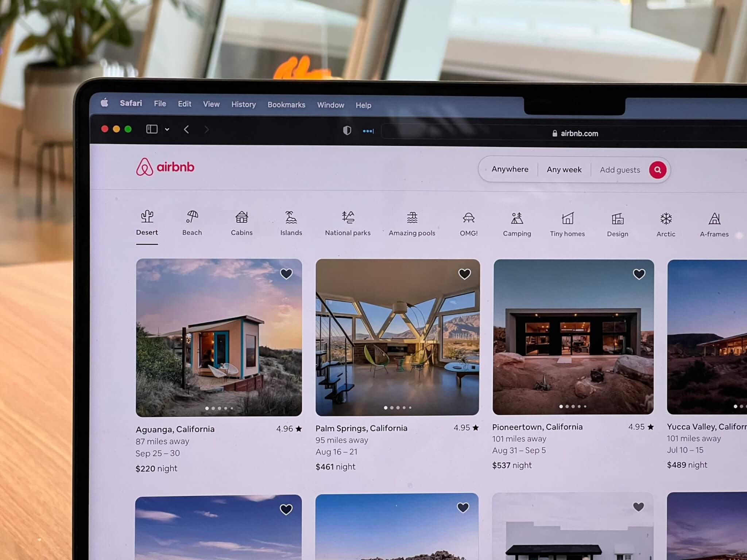Toggle favorite on Aguanga listing

click(286, 273)
